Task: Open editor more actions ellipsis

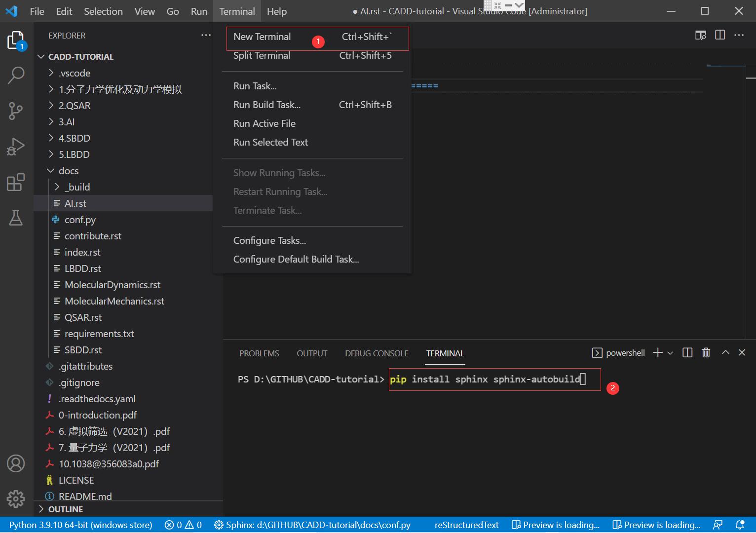Action: [x=739, y=35]
